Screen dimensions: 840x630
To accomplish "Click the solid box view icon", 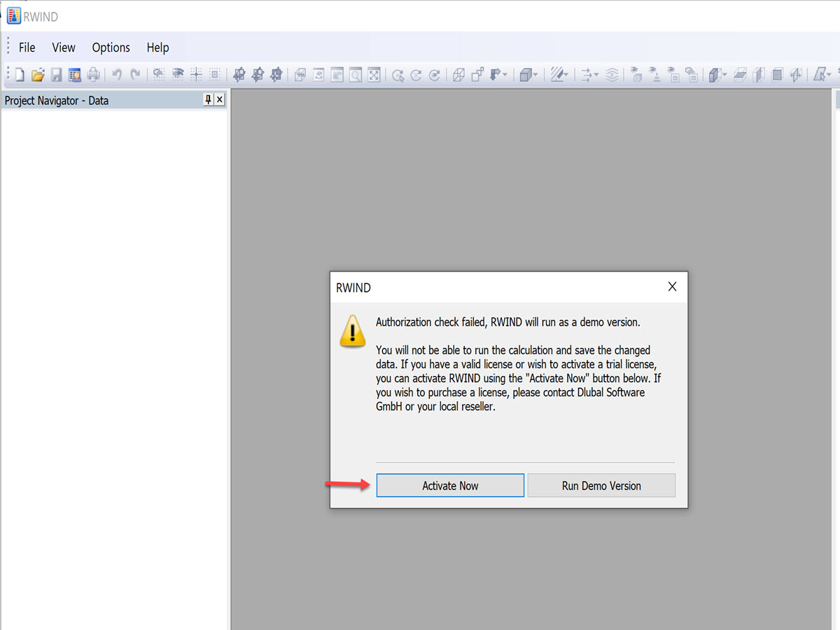I will pyautogui.click(x=526, y=75).
